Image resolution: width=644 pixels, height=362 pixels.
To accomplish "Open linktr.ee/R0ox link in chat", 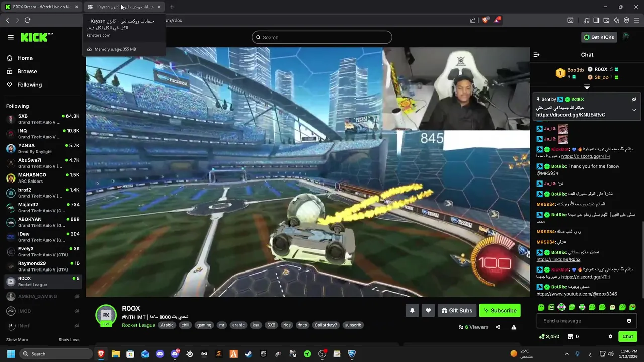I will (x=558, y=259).
